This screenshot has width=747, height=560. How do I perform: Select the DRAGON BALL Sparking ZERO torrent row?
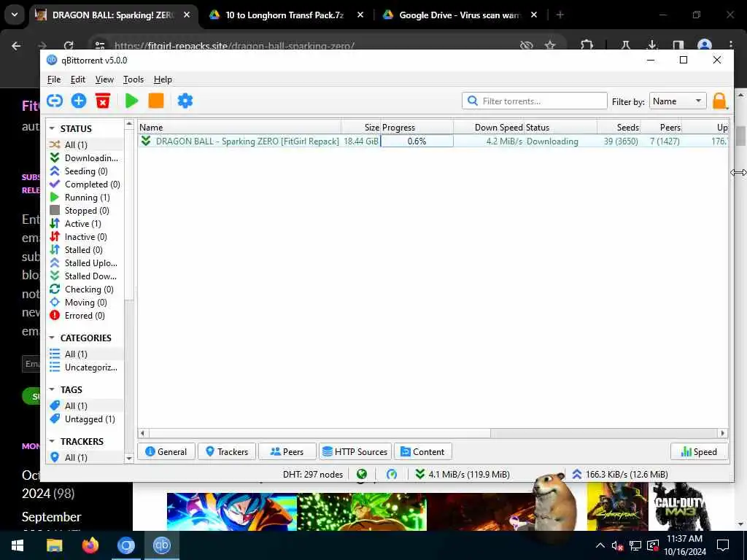click(433, 141)
